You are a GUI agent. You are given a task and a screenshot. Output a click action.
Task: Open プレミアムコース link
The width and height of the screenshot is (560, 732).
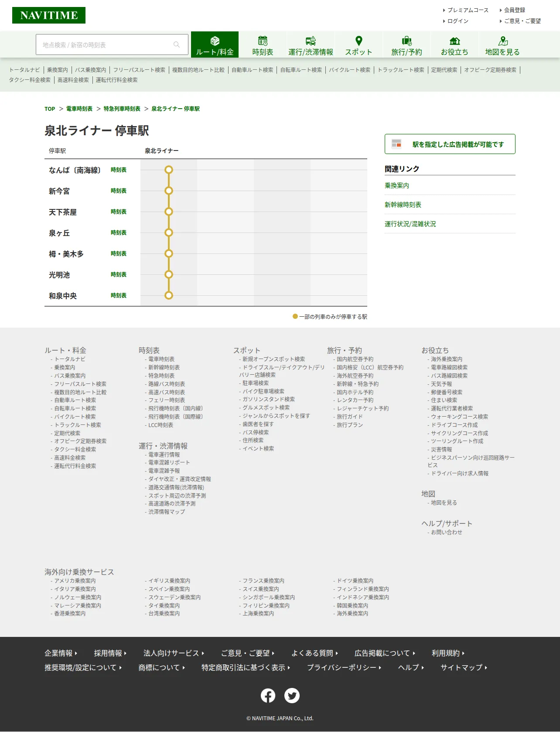(x=468, y=10)
